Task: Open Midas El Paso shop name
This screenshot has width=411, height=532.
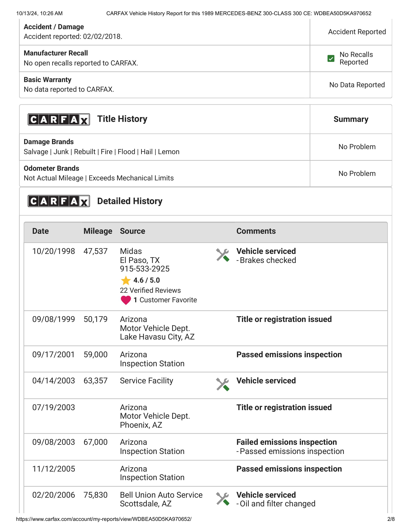Action: (131, 251)
